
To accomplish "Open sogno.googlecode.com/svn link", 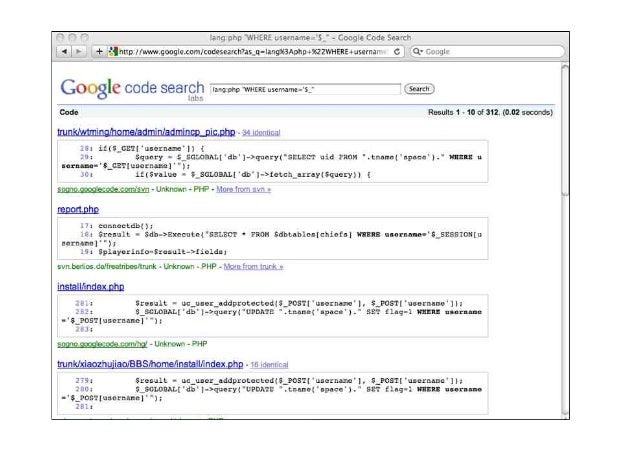I will [103, 189].
